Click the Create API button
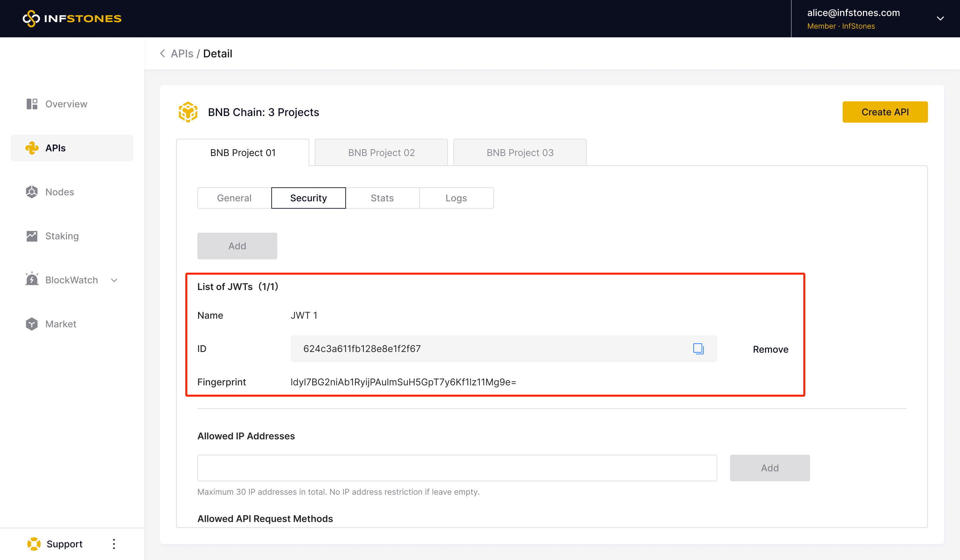The height and width of the screenshot is (560, 960). coord(885,112)
